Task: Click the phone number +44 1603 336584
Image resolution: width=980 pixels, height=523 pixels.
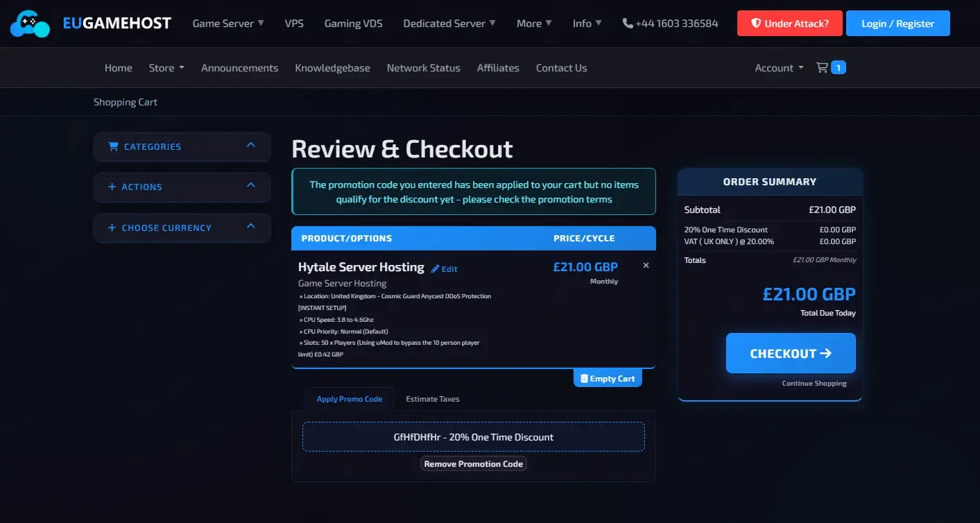Action: (x=671, y=24)
